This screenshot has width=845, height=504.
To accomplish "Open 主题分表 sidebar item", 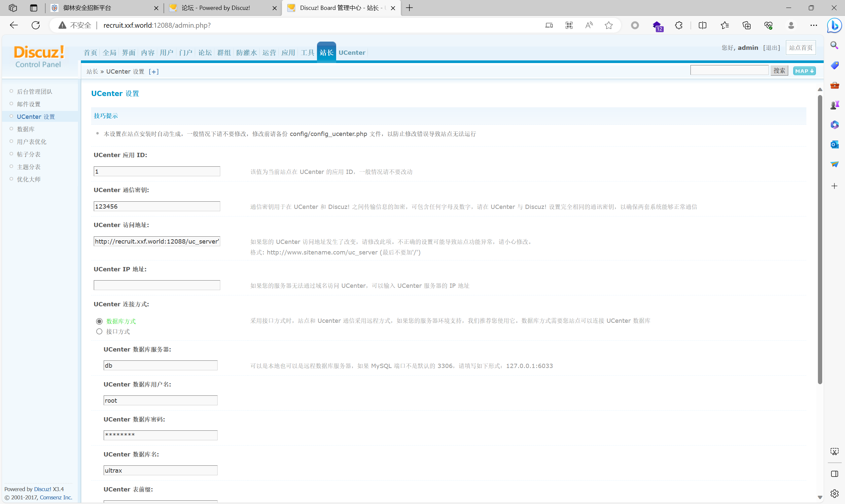I will [29, 167].
